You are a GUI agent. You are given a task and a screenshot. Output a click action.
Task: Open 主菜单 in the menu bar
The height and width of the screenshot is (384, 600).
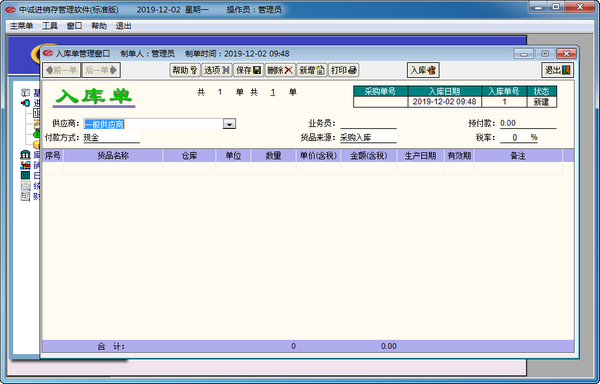pyautogui.click(x=21, y=26)
